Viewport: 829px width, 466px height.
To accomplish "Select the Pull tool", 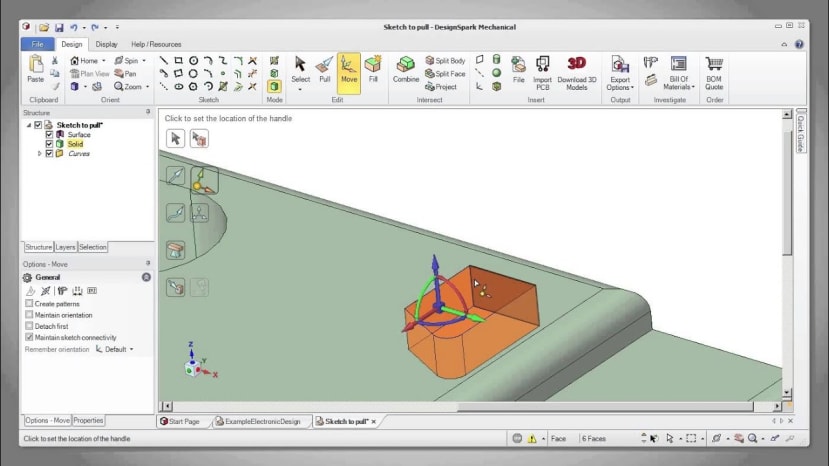I will pos(325,70).
